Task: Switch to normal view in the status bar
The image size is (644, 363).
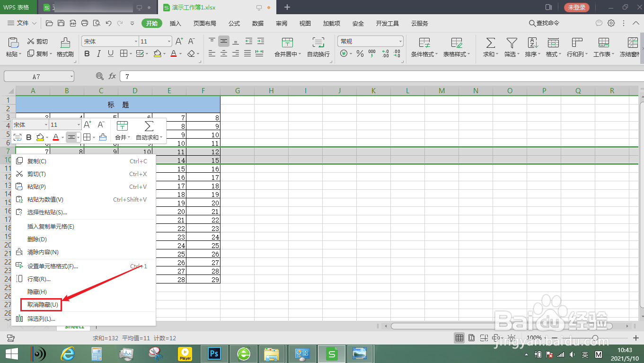Action: (459, 337)
